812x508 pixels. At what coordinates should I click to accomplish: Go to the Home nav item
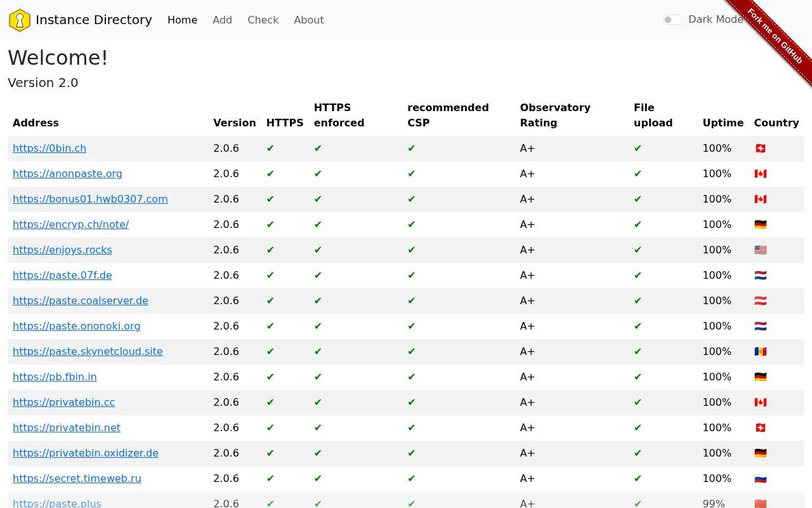click(182, 20)
